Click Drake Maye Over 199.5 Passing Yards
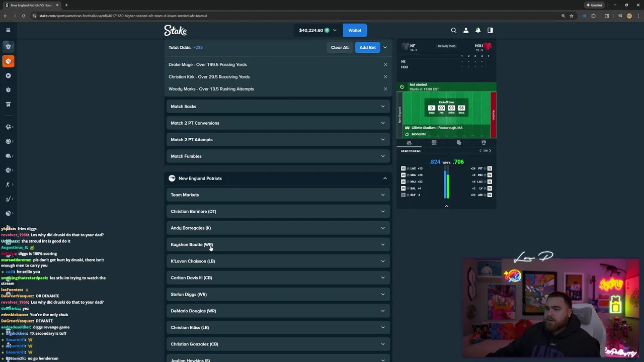The image size is (644, 362). [208, 64]
